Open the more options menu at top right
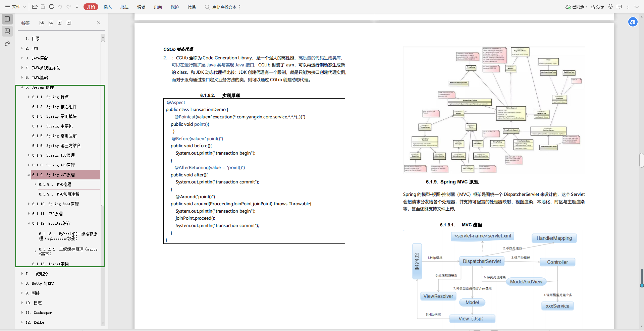Image resolution: width=644 pixels, height=331 pixels. point(628,7)
